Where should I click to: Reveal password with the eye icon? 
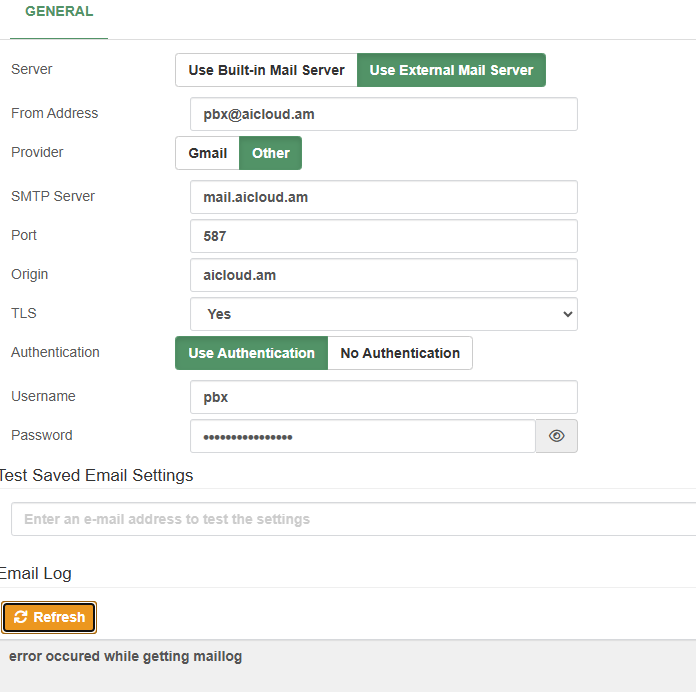(556, 436)
